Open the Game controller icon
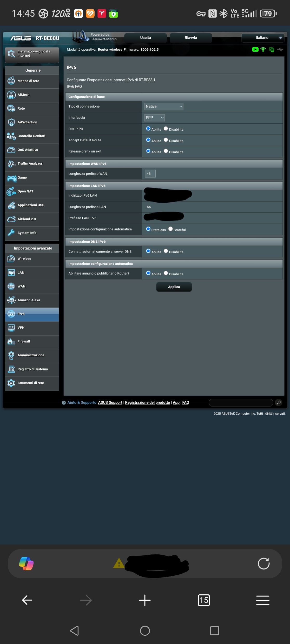 click(x=12, y=178)
